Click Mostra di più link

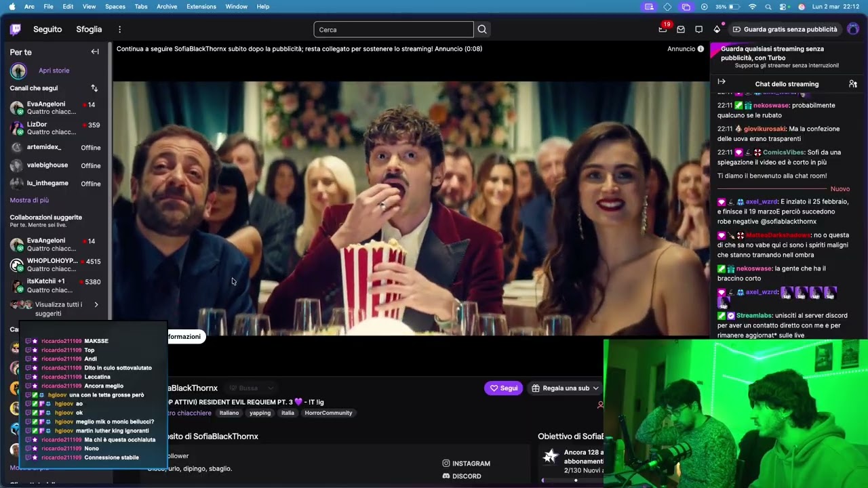tap(29, 200)
